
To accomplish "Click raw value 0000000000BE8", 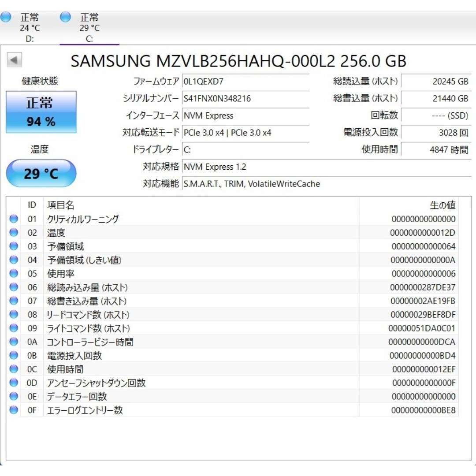I will 423,410.
